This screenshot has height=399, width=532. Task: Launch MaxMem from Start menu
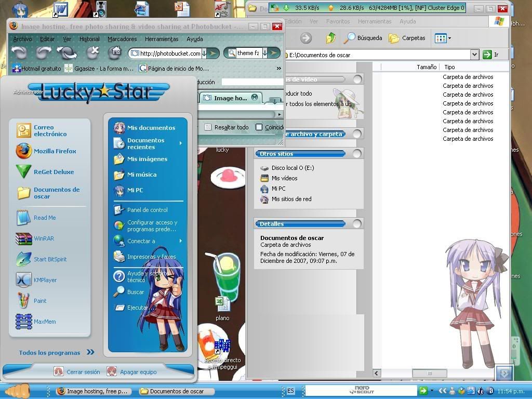36,321
